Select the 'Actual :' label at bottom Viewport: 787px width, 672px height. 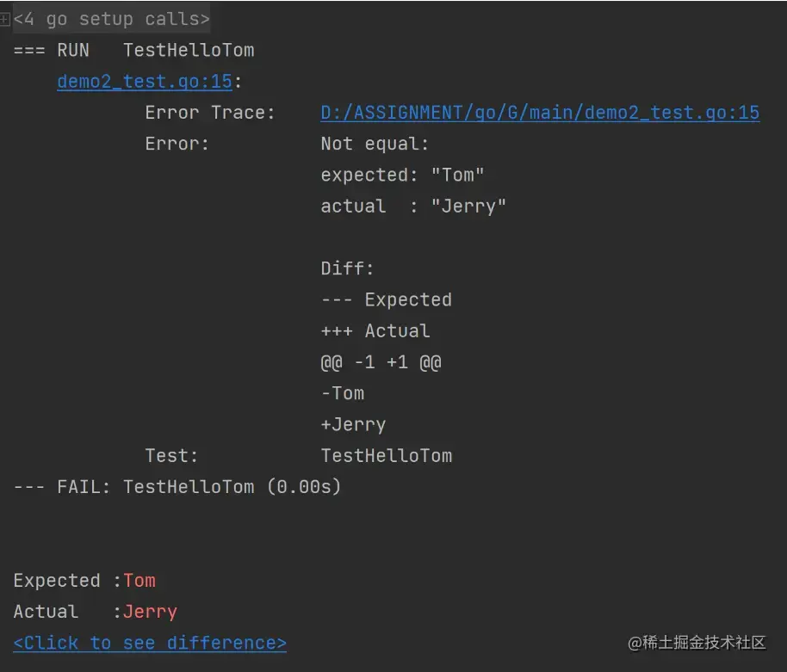coord(67,612)
